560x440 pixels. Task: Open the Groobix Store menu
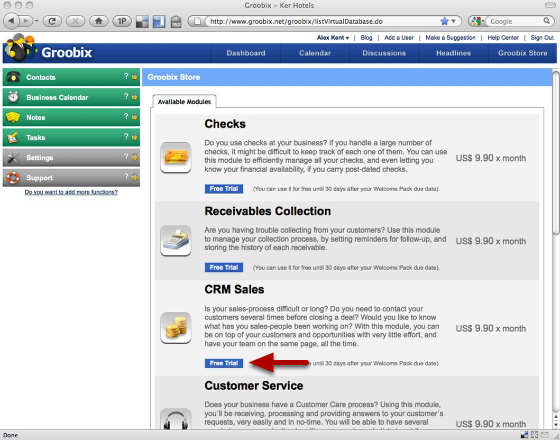pyautogui.click(x=522, y=53)
